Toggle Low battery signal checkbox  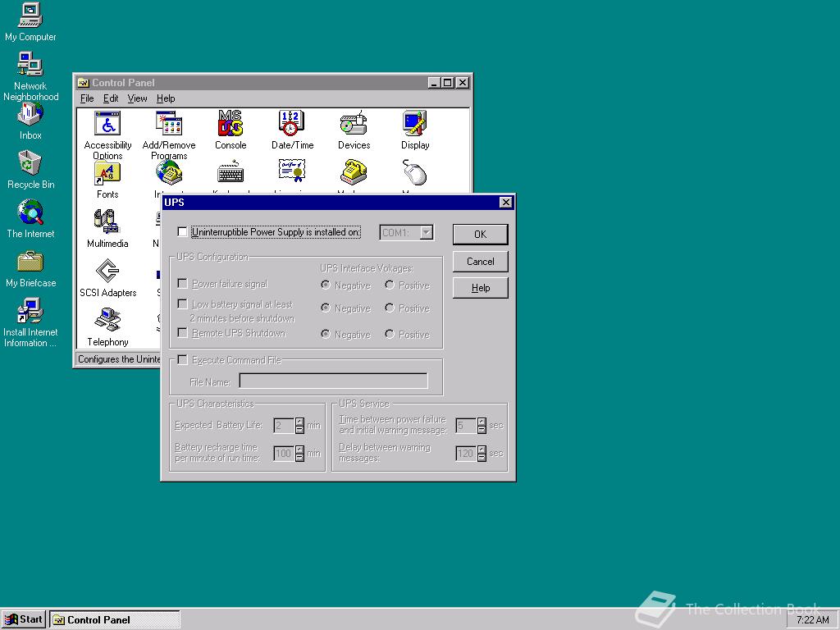pyautogui.click(x=182, y=304)
